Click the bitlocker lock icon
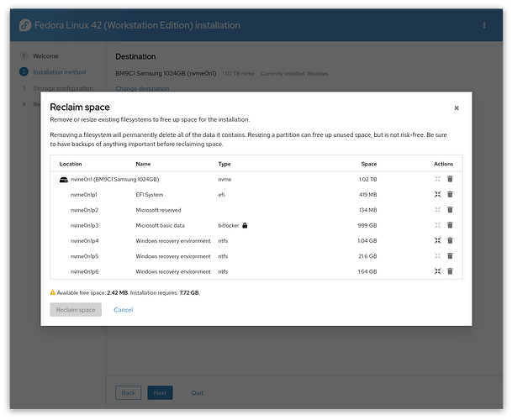The width and height of the screenshot is (512, 420). [x=245, y=225]
